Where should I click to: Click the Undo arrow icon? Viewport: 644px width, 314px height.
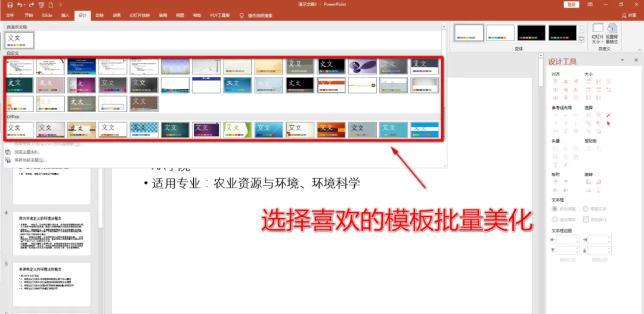tap(20, 5)
